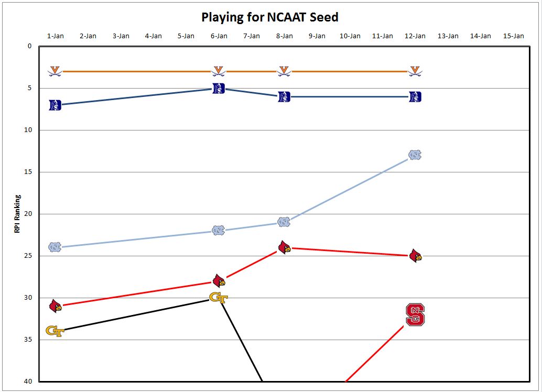Click the "Playing for NCAAT Seed" chart title
Image resolution: width=542 pixels, height=392 pixels.
click(270, 17)
